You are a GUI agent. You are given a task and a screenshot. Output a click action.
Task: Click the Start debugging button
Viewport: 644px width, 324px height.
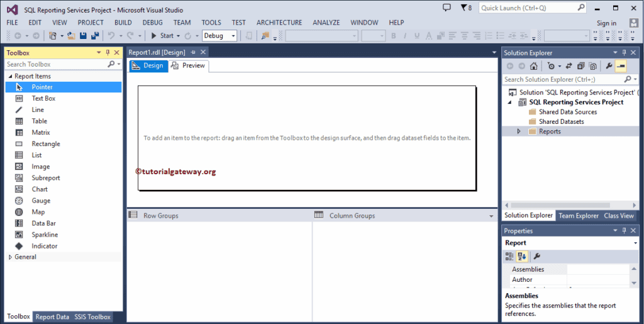[163, 36]
